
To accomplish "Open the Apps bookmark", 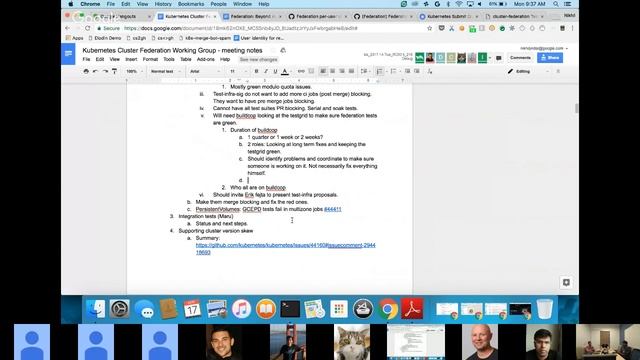I will click(75, 38).
